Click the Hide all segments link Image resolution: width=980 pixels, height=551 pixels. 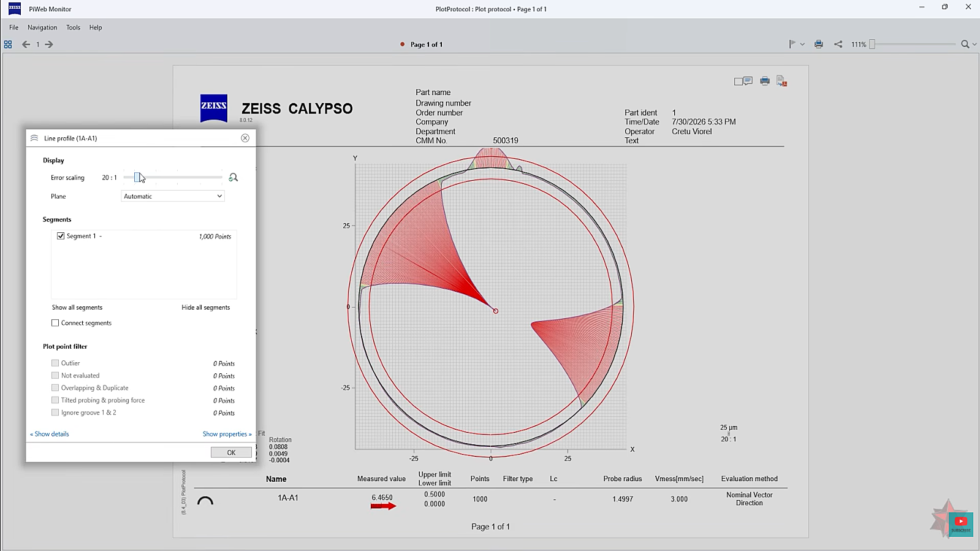tap(206, 308)
